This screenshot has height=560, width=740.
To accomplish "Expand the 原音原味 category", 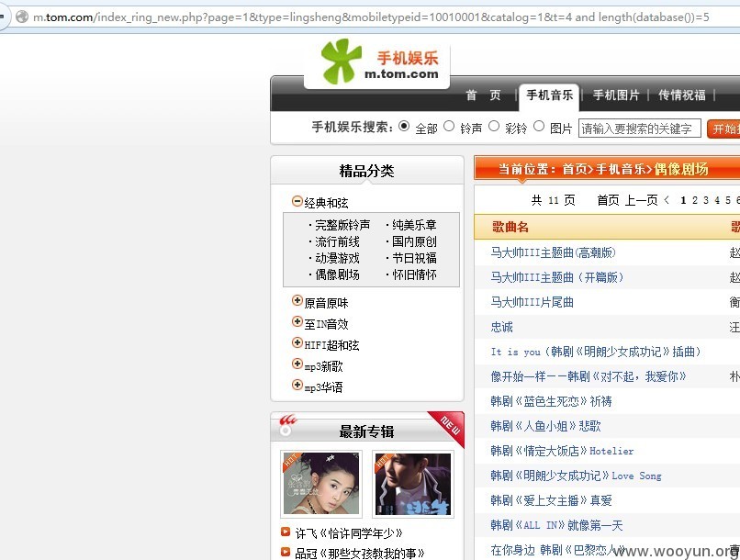I will (x=297, y=300).
